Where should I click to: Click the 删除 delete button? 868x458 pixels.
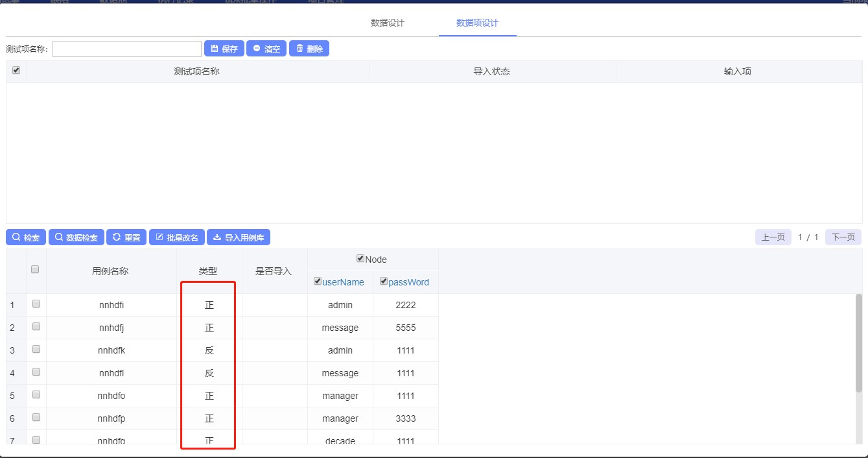coord(309,49)
